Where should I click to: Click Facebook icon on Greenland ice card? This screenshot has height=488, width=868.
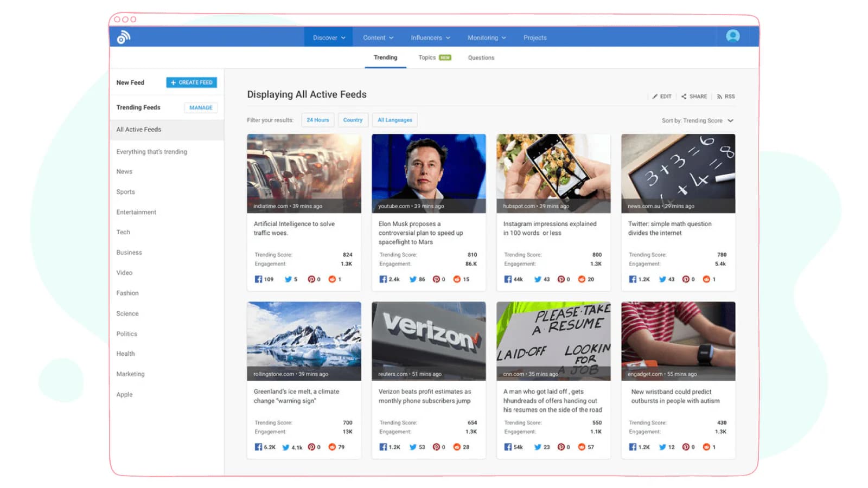click(x=258, y=447)
